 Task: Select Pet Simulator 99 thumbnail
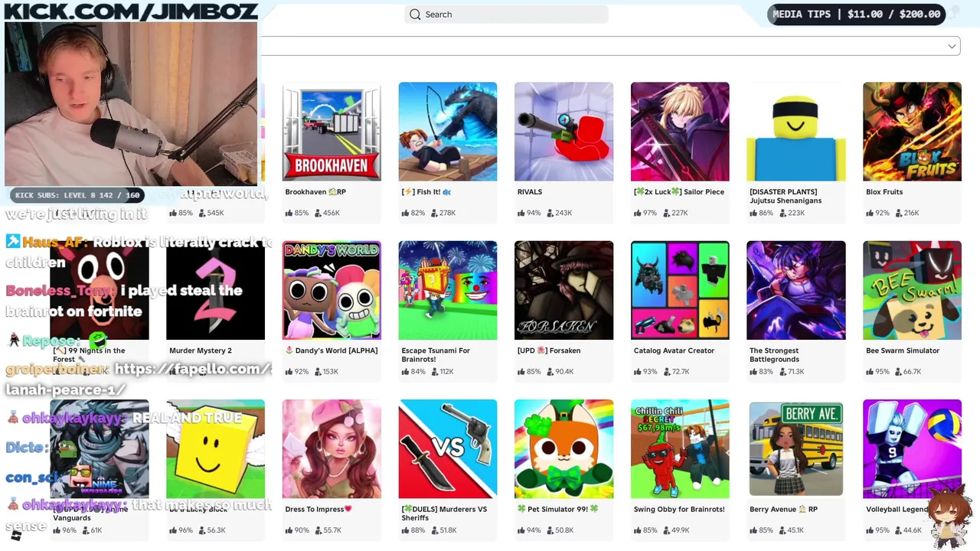[563, 448]
